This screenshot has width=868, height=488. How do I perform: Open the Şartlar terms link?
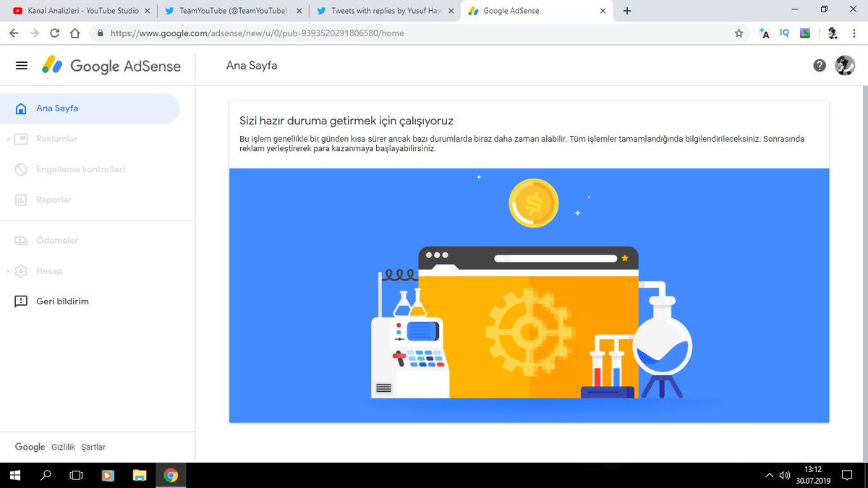point(93,448)
